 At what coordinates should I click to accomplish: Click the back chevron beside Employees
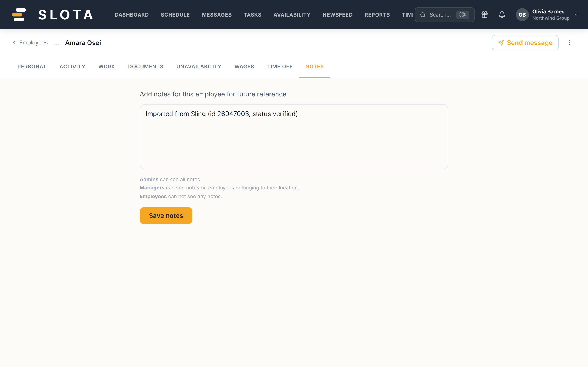14,43
